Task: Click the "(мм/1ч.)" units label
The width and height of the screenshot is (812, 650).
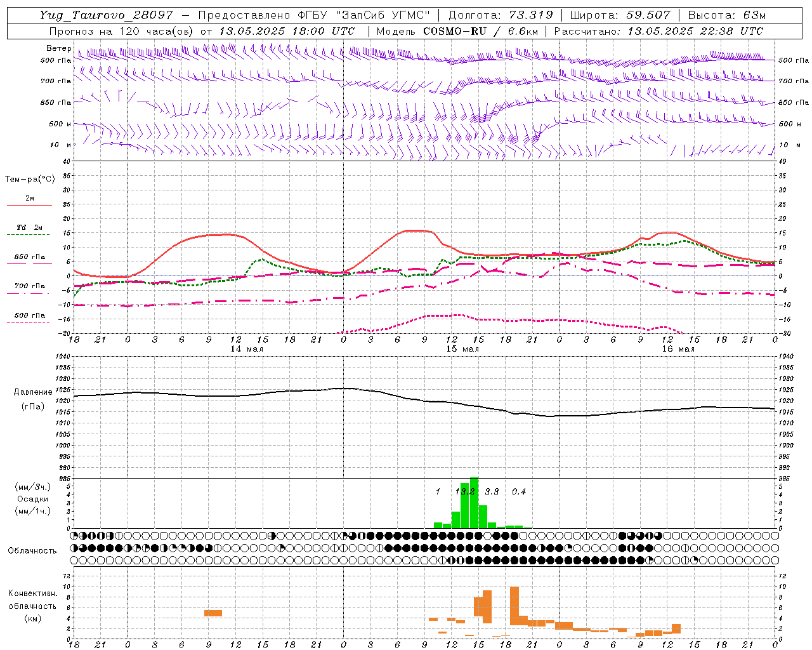Action: pos(33,511)
